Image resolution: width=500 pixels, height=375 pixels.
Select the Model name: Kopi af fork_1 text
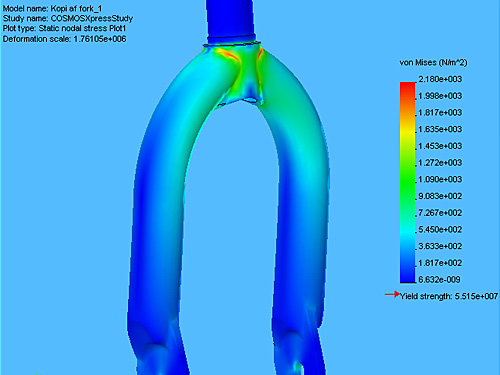pyautogui.click(x=52, y=9)
